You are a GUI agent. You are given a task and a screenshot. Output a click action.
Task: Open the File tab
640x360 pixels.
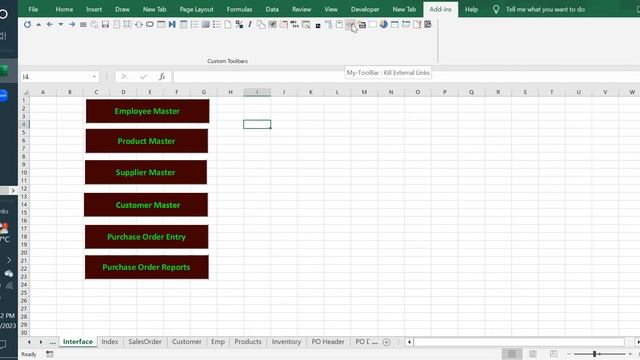point(33,9)
